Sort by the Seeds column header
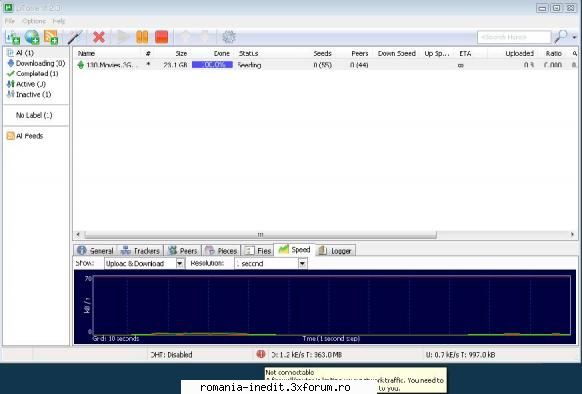 tap(322, 53)
